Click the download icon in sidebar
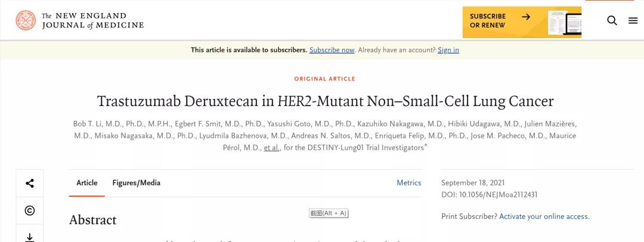Image resolution: width=644 pixels, height=242 pixels. pyautogui.click(x=30, y=237)
